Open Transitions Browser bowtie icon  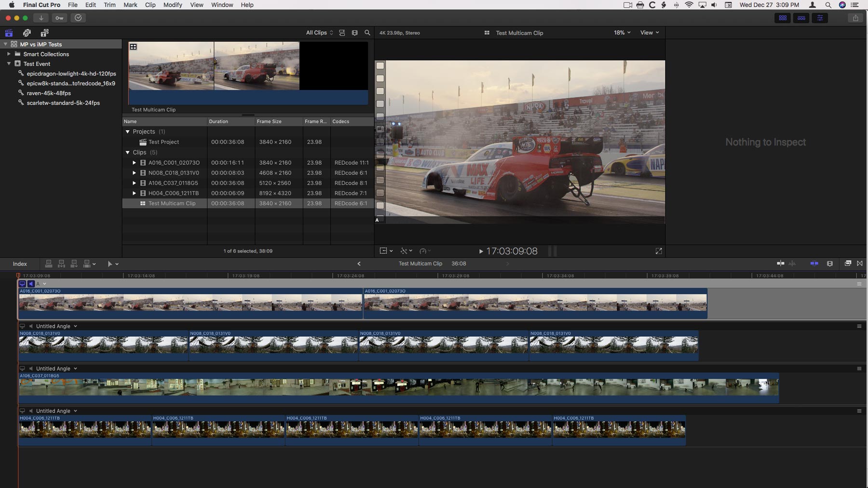[x=860, y=264]
